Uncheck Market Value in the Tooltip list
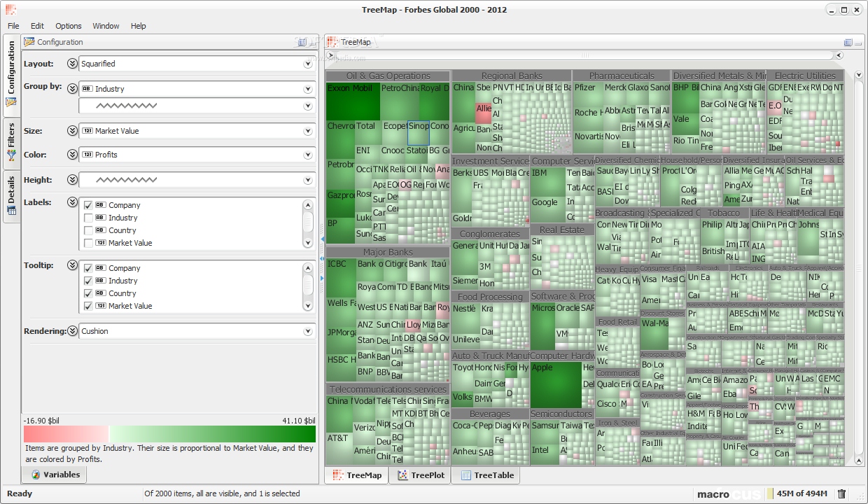868x504 pixels. pyautogui.click(x=88, y=306)
